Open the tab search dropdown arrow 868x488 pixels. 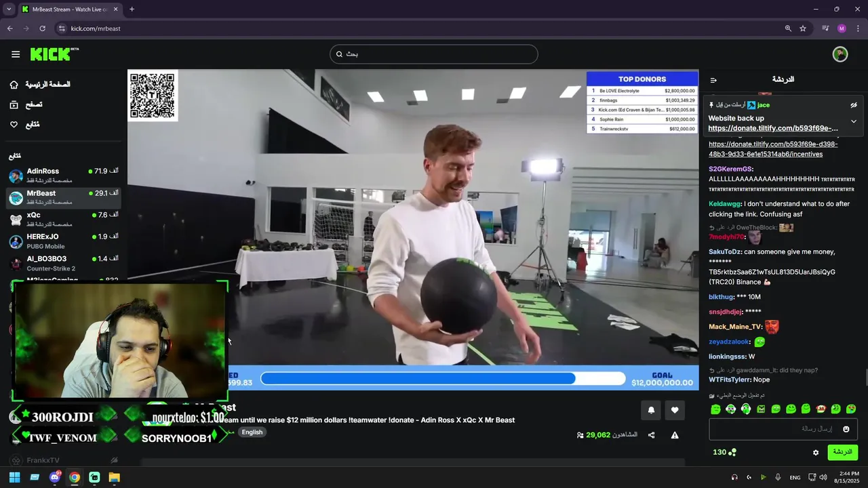click(x=9, y=9)
